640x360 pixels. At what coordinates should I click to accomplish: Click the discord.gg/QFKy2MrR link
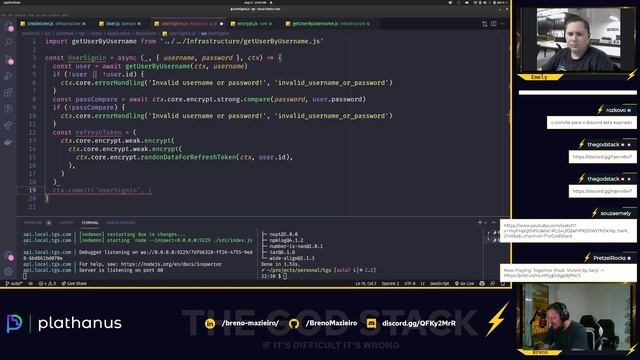click(x=411, y=323)
